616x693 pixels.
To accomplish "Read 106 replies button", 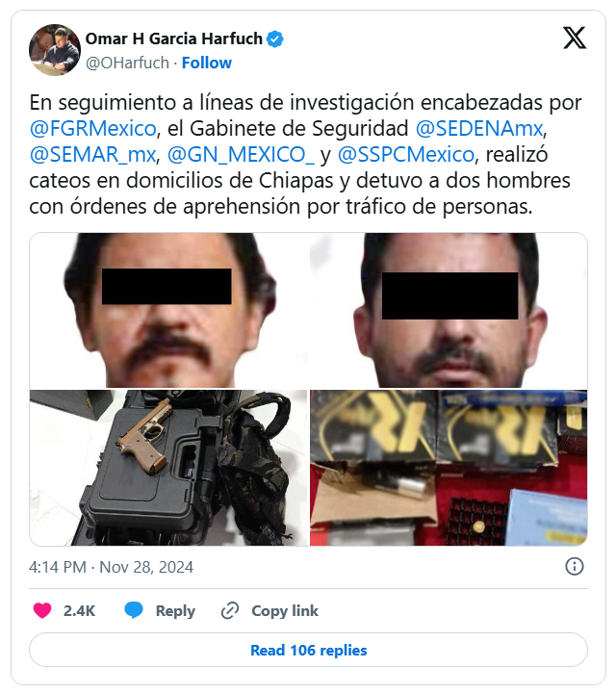I will 308,650.
